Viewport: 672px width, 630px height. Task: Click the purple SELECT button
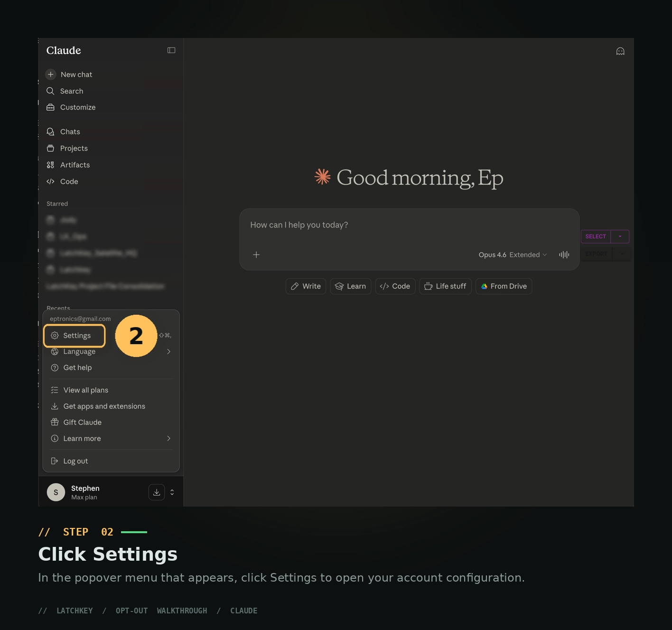tap(596, 236)
